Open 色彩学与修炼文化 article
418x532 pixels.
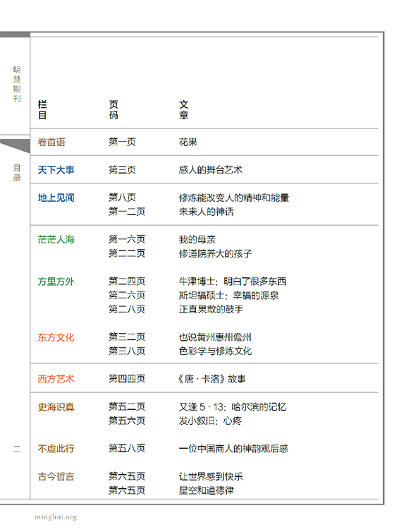pos(215,351)
